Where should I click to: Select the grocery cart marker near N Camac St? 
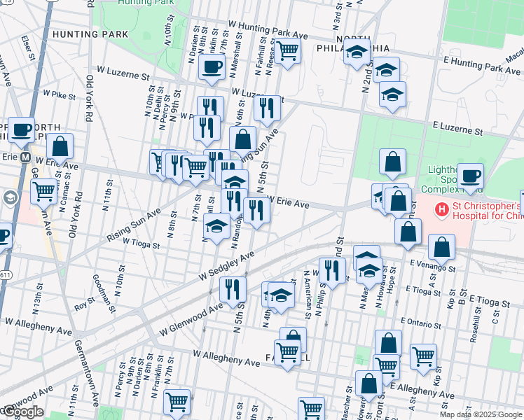point(43,194)
